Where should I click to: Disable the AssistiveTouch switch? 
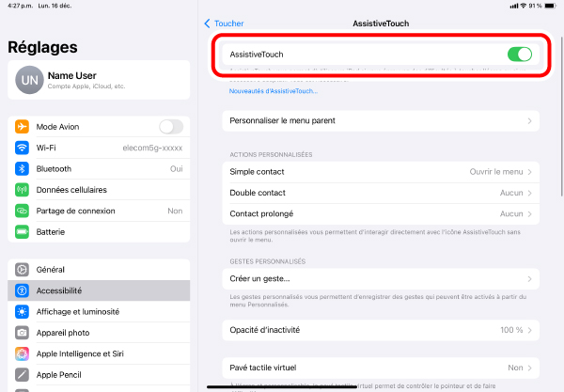coord(519,55)
